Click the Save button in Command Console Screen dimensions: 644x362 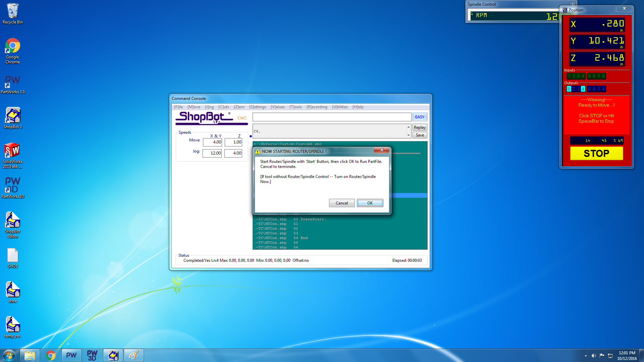[420, 135]
